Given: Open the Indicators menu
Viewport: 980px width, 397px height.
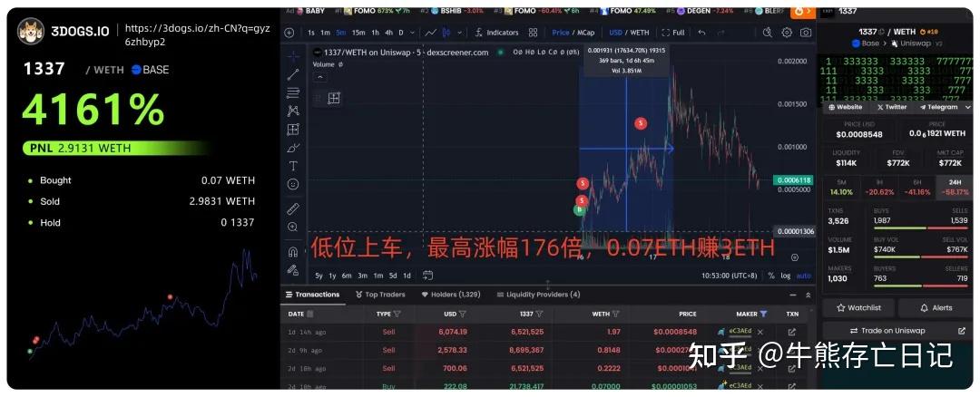Looking at the screenshot, I should [x=497, y=33].
